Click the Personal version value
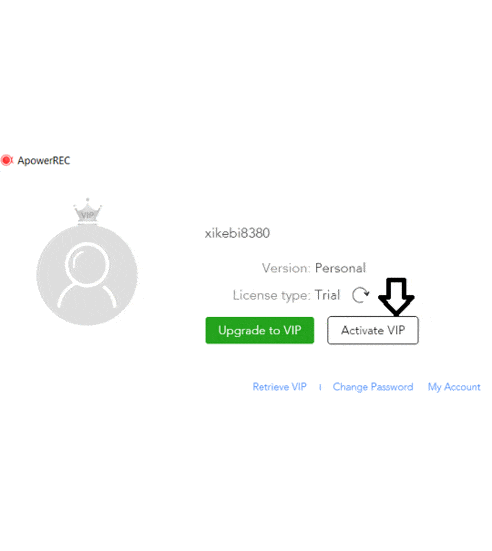The image size is (492, 551). coord(340,268)
